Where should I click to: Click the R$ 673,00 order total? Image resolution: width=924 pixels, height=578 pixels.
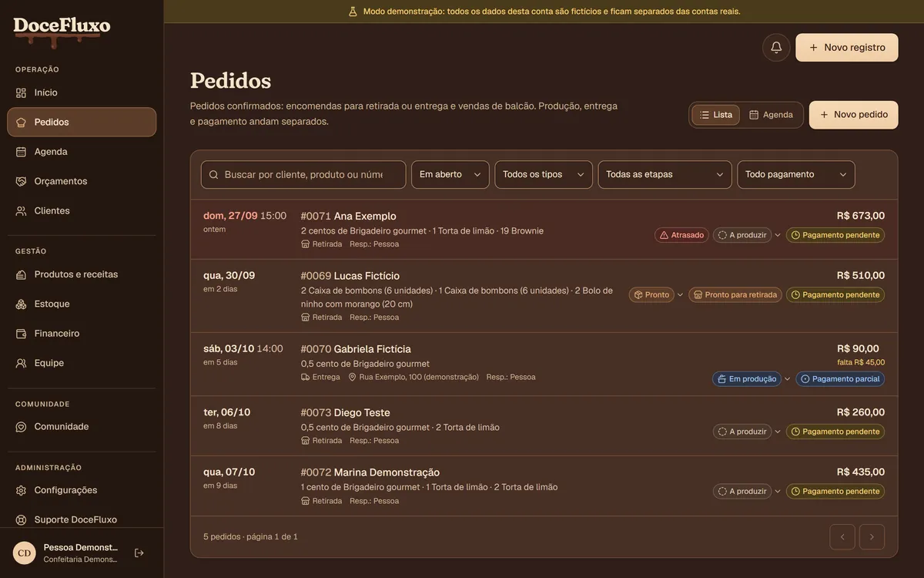tap(861, 216)
